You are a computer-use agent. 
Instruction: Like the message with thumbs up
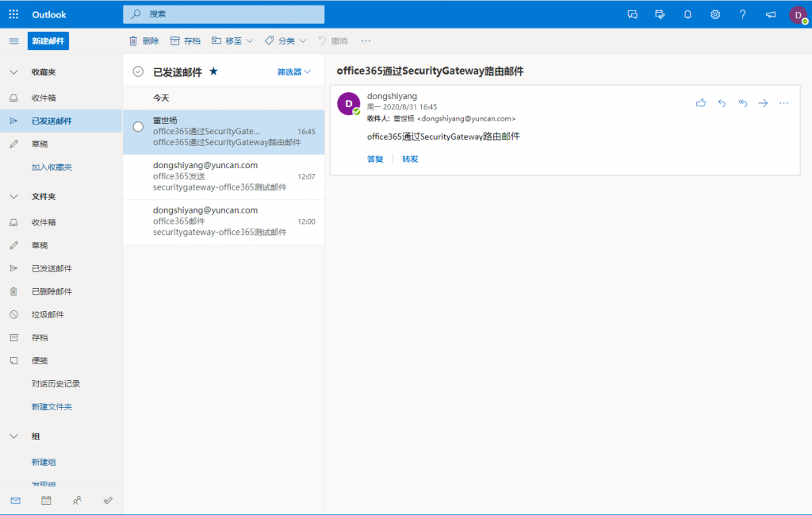(701, 103)
